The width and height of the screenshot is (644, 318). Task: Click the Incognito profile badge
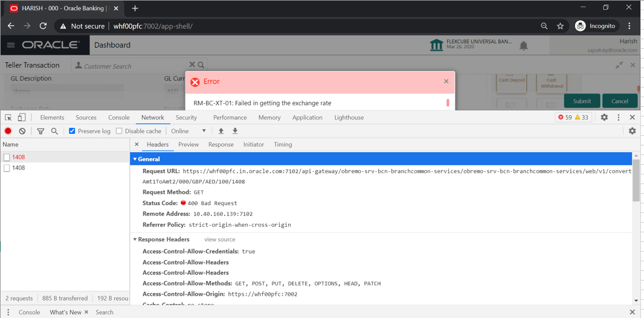coord(596,26)
